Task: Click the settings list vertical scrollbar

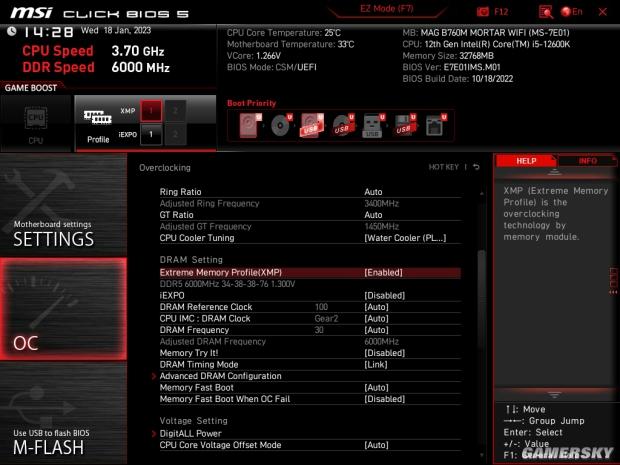Action: tap(481, 301)
